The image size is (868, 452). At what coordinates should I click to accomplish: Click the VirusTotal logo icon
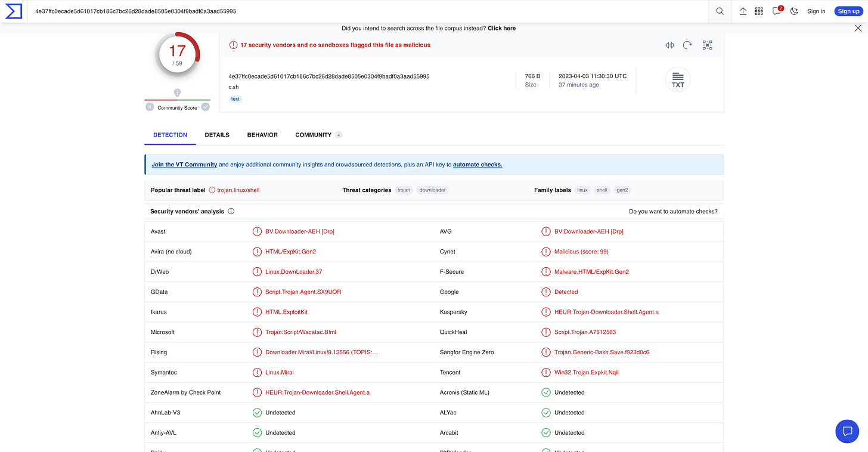(13, 11)
